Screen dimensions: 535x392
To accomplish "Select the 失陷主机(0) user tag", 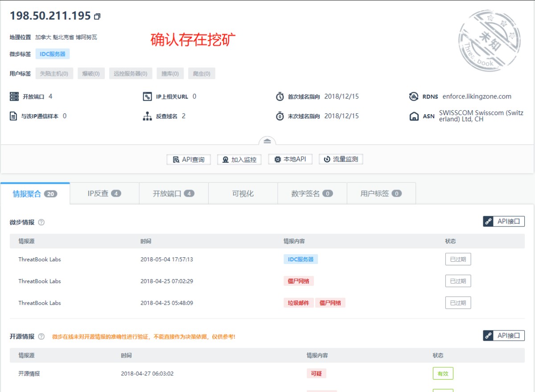I will point(54,74).
